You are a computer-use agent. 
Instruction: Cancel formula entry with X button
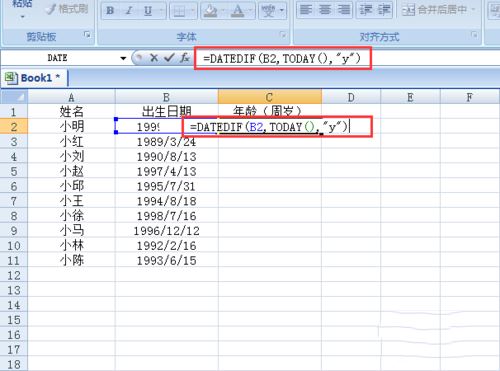coord(154,58)
